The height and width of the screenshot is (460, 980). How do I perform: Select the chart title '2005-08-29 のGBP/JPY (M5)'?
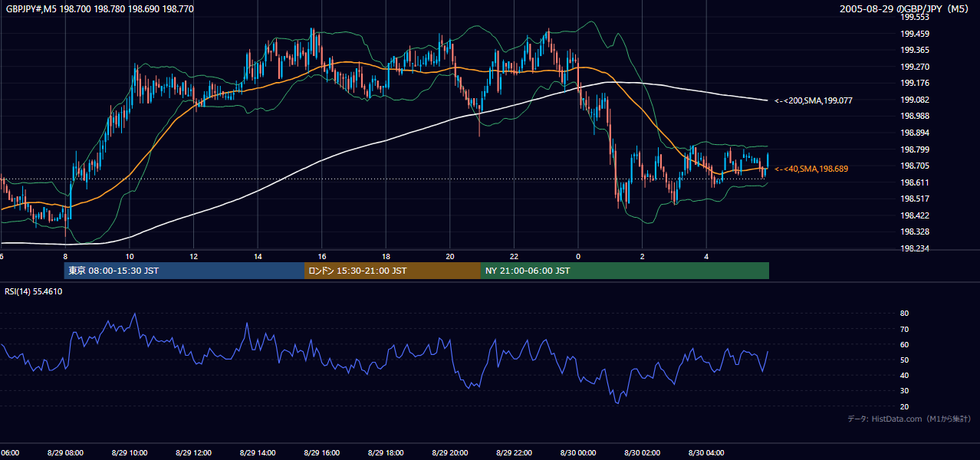906,8
